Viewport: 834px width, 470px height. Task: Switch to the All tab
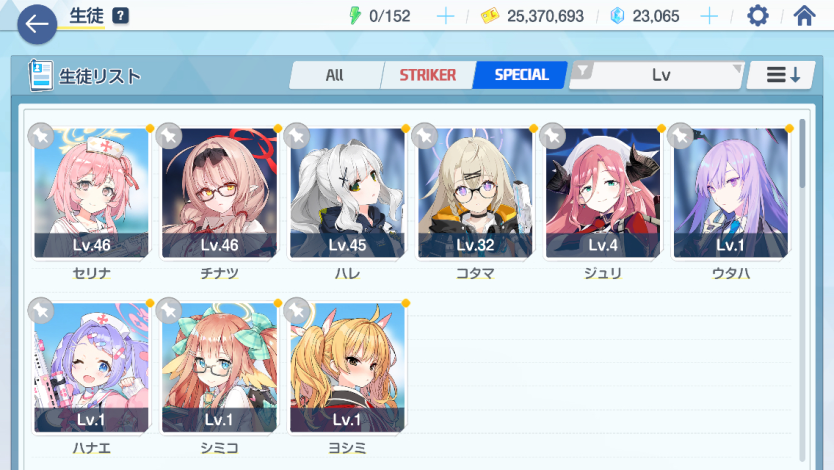(x=335, y=75)
